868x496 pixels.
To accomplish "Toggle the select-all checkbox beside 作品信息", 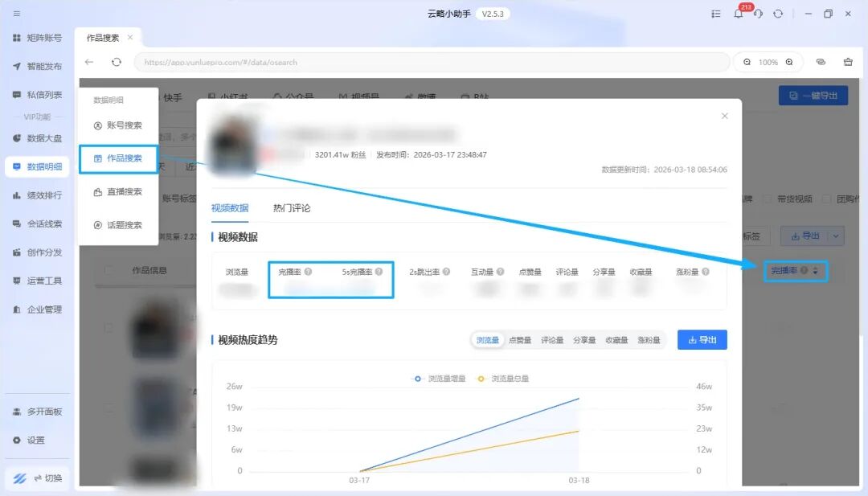I will 108,271.
